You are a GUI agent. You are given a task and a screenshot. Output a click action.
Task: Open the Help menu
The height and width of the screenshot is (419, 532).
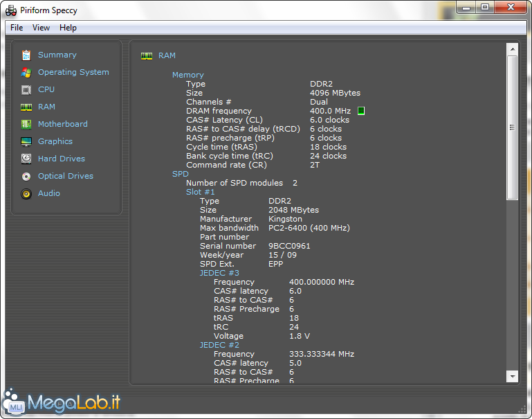pyautogui.click(x=68, y=28)
